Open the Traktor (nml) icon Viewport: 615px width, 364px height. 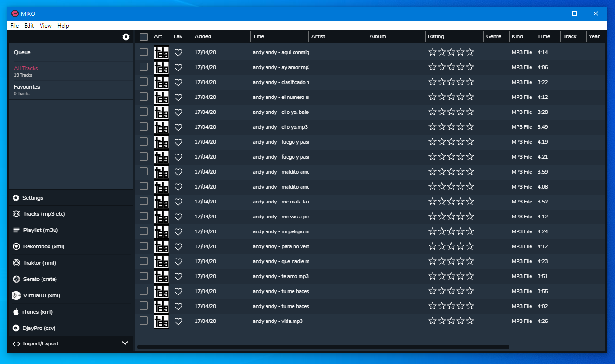point(16,263)
